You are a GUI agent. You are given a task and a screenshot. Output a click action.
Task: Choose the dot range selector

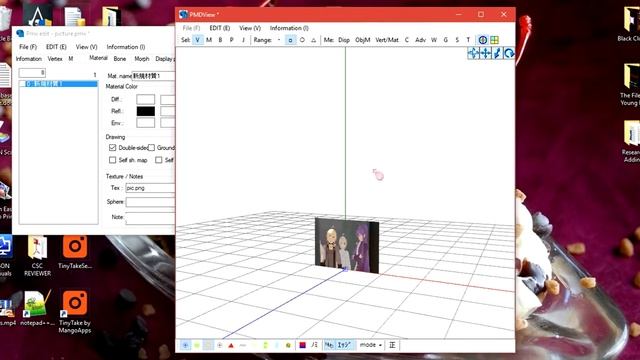click(279, 40)
